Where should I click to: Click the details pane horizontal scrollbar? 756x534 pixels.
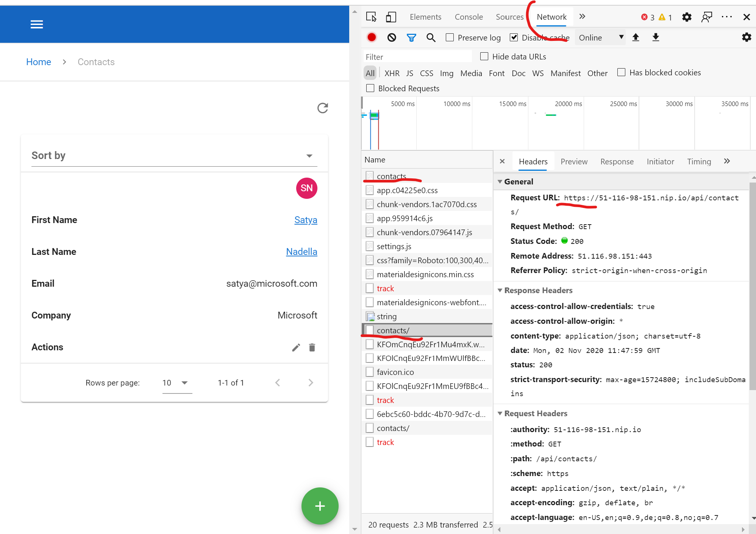coord(621,529)
